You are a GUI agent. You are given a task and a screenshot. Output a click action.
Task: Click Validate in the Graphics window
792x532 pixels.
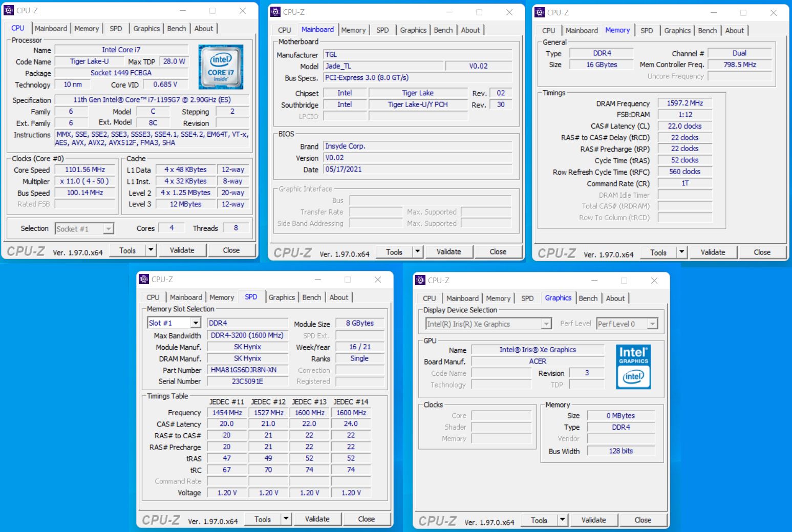click(x=593, y=520)
